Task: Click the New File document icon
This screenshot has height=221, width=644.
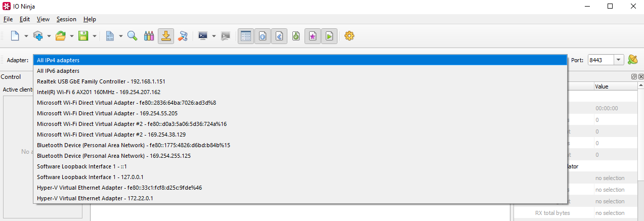Action: coord(15,36)
